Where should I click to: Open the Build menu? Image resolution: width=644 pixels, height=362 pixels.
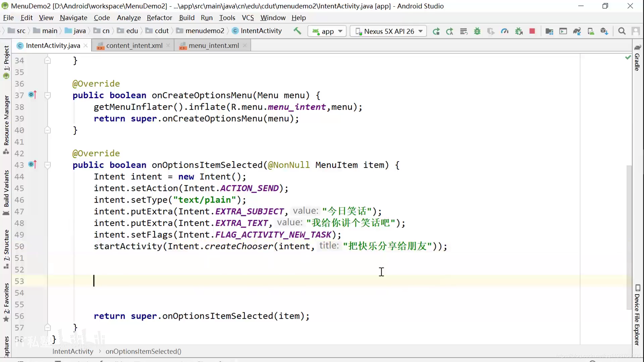[187, 18]
